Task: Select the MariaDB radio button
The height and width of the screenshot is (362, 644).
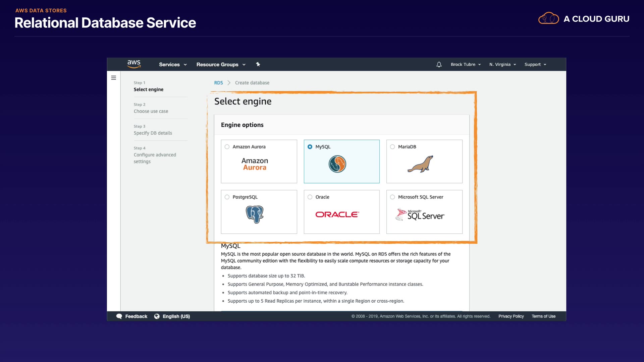Action: pyautogui.click(x=392, y=147)
